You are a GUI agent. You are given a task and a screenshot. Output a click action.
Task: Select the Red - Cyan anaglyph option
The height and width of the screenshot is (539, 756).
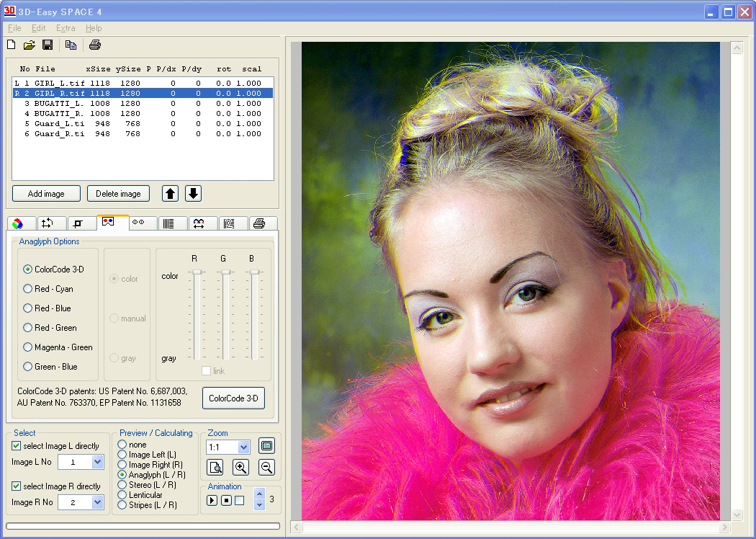pos(28,289)
